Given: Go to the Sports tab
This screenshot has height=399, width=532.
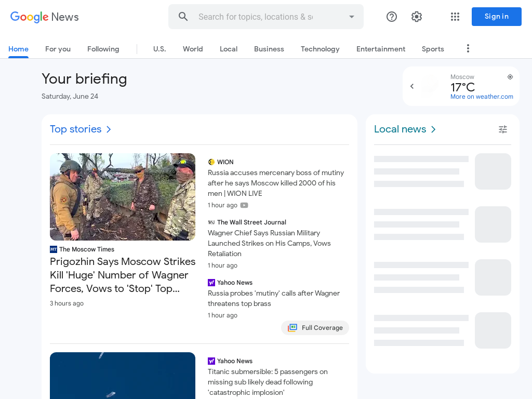Looking at the screenshot, I should (433, 49).
